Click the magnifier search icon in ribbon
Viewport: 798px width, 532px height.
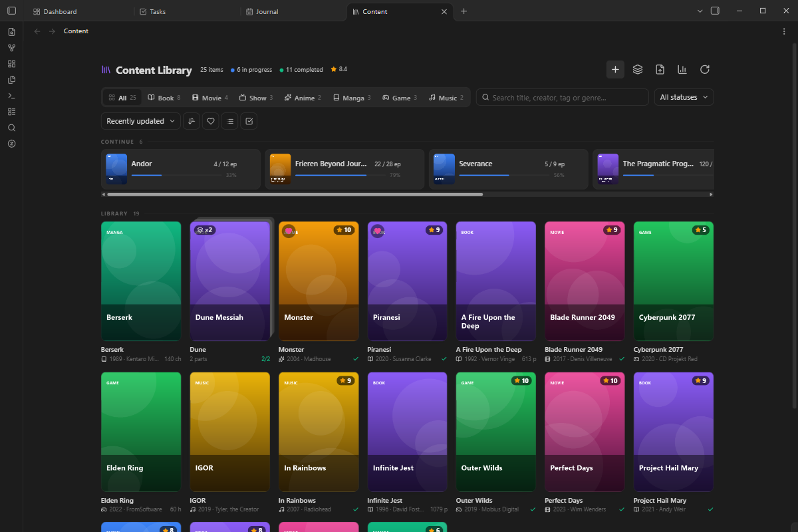[x=11, y=128]
